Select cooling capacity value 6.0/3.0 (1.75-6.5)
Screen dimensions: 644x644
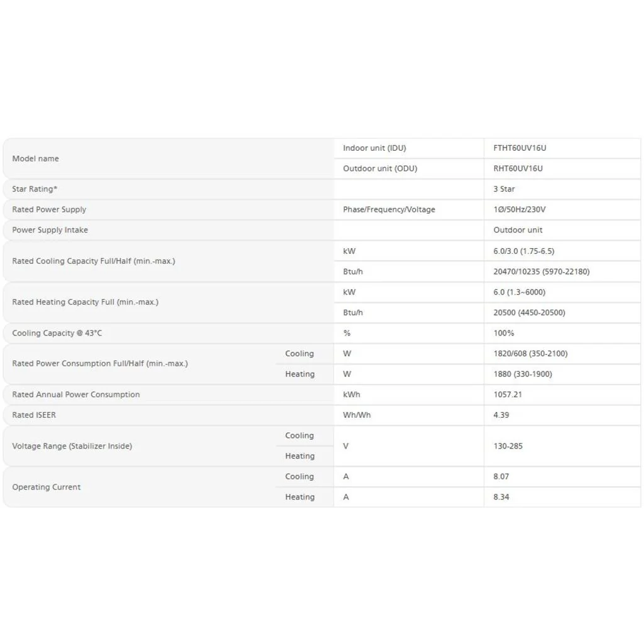pos(523,251)
